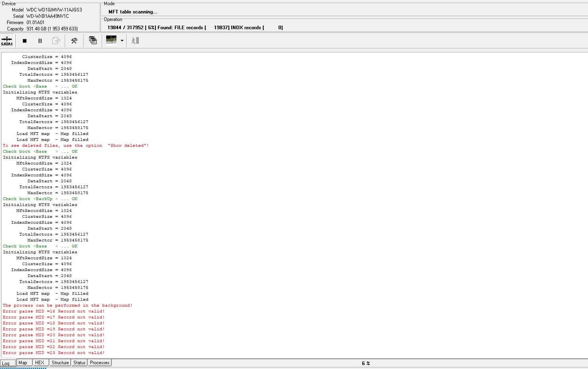The height and width of the screenshot is (369, 588).
Task: Click the 'The process can be performed in the background!' line
Action: click(x=67, y=305)
